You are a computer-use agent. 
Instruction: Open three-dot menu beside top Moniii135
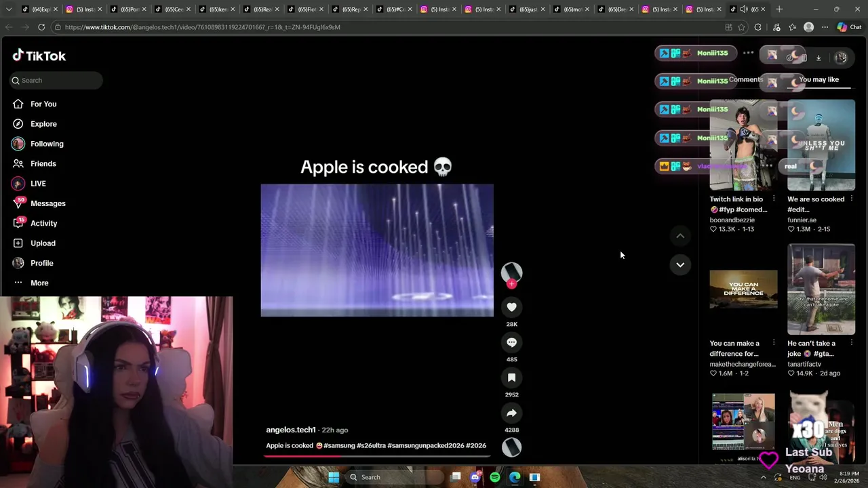(748, 53)
